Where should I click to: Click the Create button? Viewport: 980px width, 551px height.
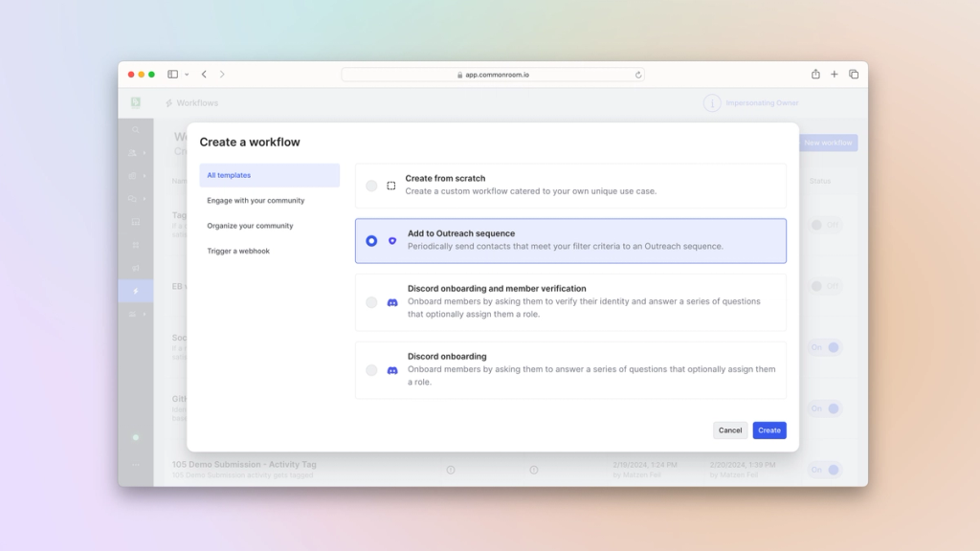(x=769, y=430)
